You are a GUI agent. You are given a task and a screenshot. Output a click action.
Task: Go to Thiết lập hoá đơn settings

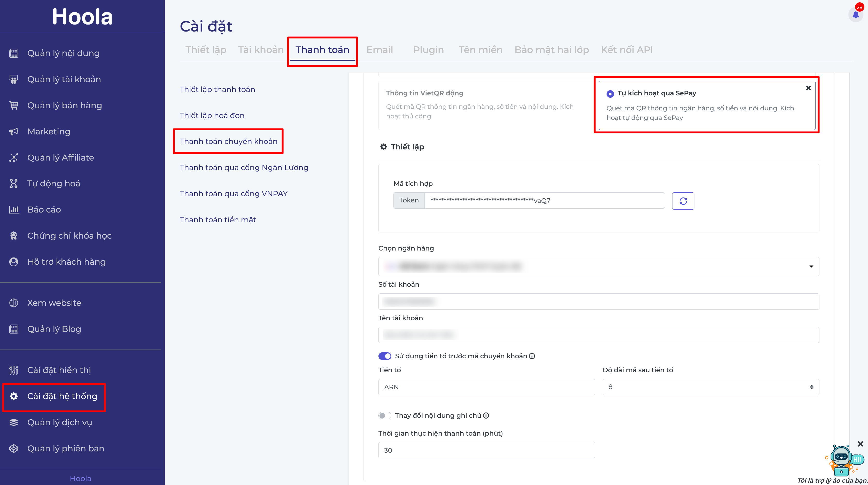pyautogui.click(x=212, y=115)
